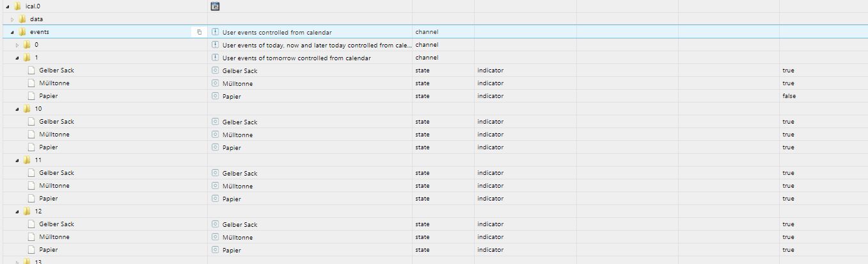This screenshot has width=868, height=264.
Task: Click the events label in the tree
Action: pyautogui.click(x=40, y=32)
